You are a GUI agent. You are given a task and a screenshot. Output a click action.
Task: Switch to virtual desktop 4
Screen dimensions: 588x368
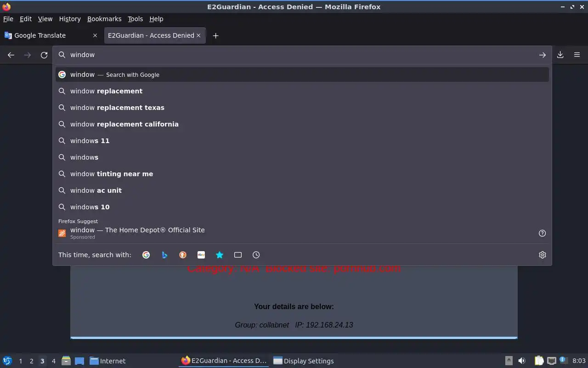53,361
